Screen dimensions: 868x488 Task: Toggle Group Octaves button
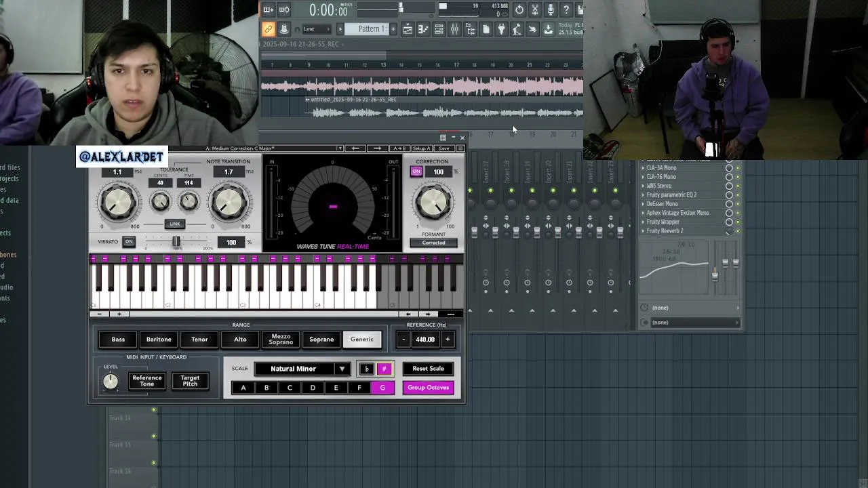[429, 388]
